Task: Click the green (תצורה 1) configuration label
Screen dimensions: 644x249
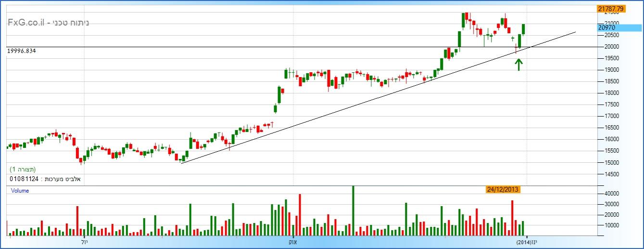Action: [x=23, y=170]
